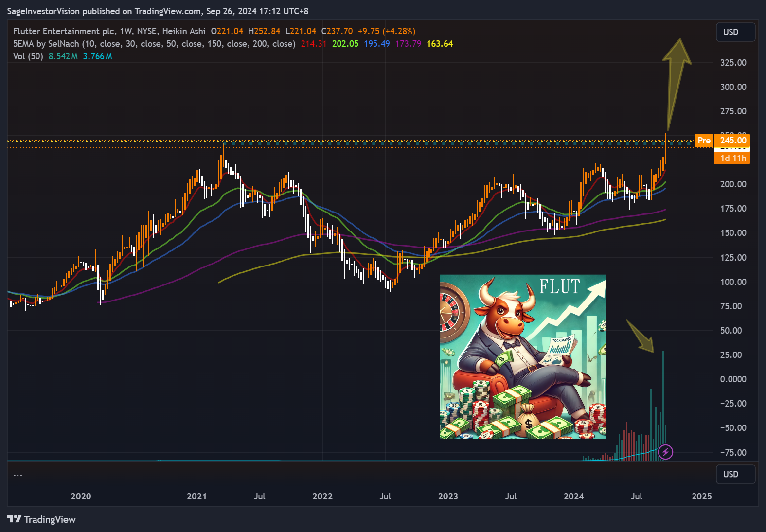Click the 2022 label on time axis
766x532 pixels.
click(x=322, y=497)
